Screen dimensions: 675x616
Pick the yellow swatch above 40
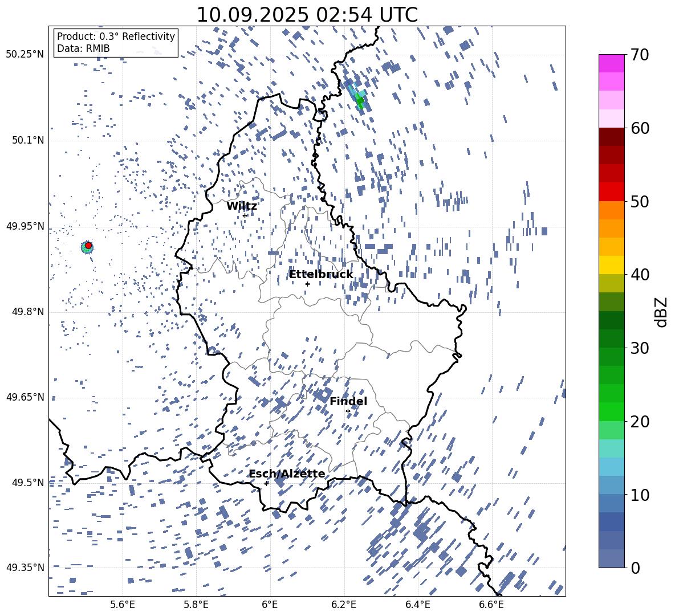(x=611, y=265)
